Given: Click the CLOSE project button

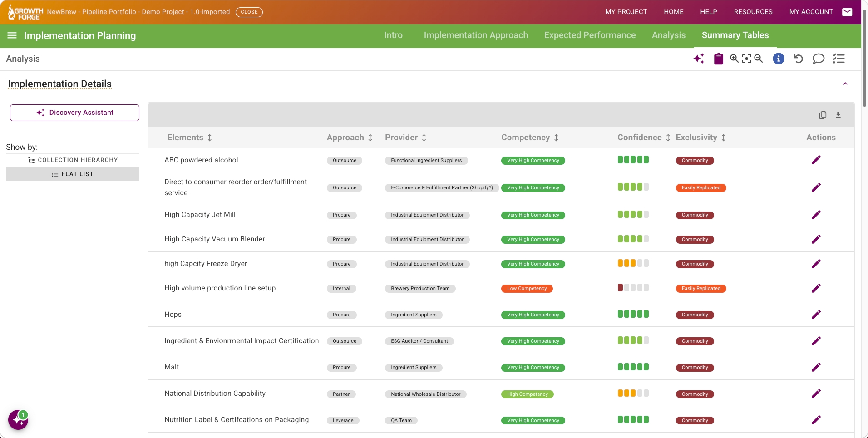Looking at the screenshot, I should (x=249, y=12).
